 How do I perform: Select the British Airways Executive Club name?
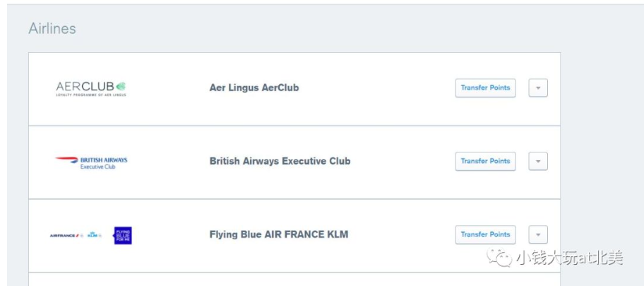pos(280,161)
